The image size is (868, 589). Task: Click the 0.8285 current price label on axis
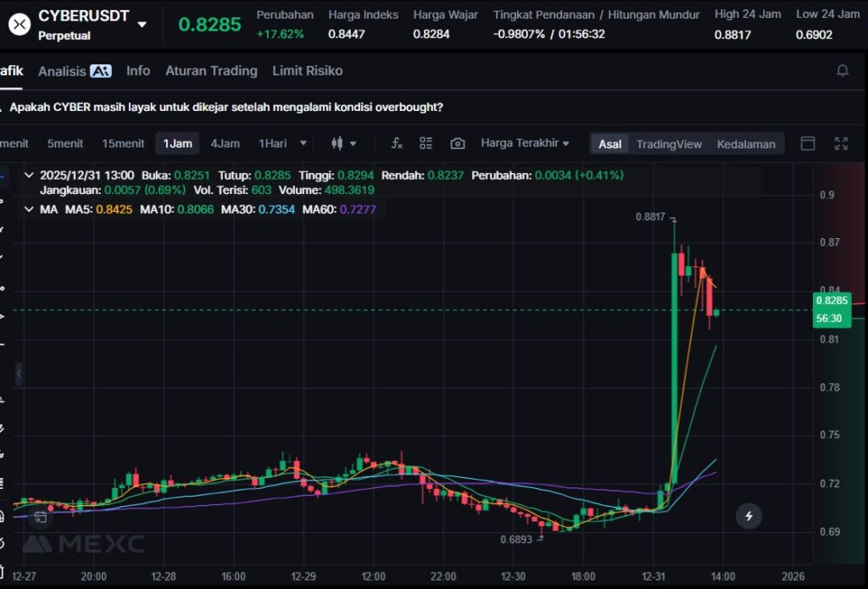(x=831, y=301)
